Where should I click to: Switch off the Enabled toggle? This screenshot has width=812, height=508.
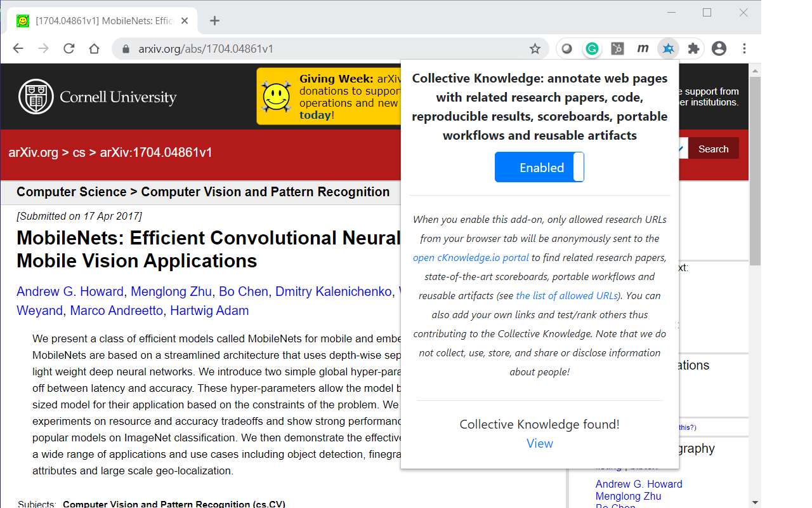coord(539,167)
